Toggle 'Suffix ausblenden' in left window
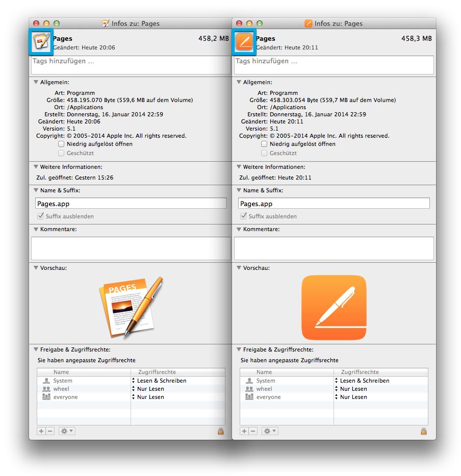461x476 pixels. 40,216
